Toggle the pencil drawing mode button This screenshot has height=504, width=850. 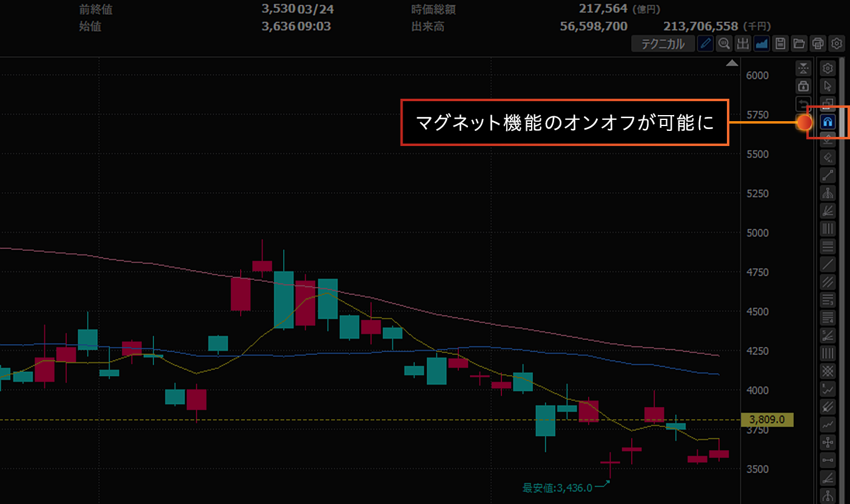705,44
